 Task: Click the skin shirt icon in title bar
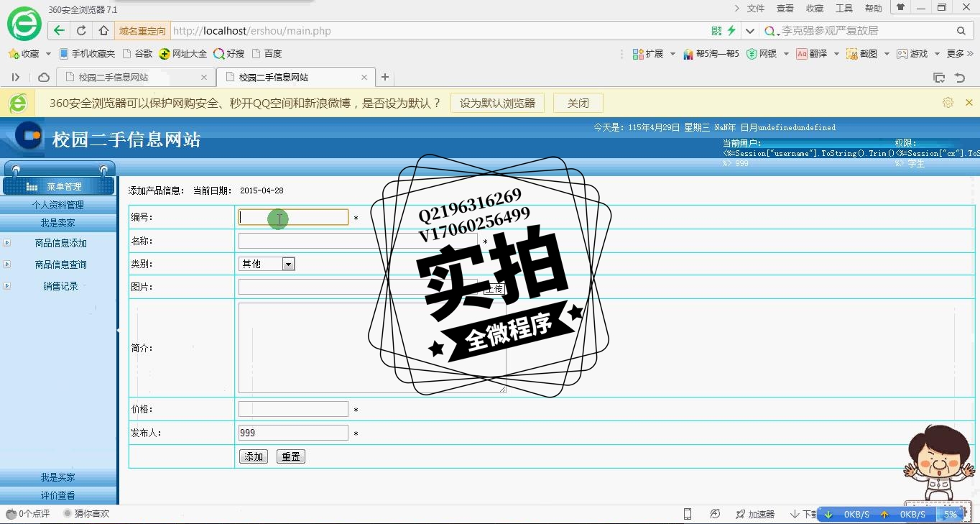tap(900, 7)
